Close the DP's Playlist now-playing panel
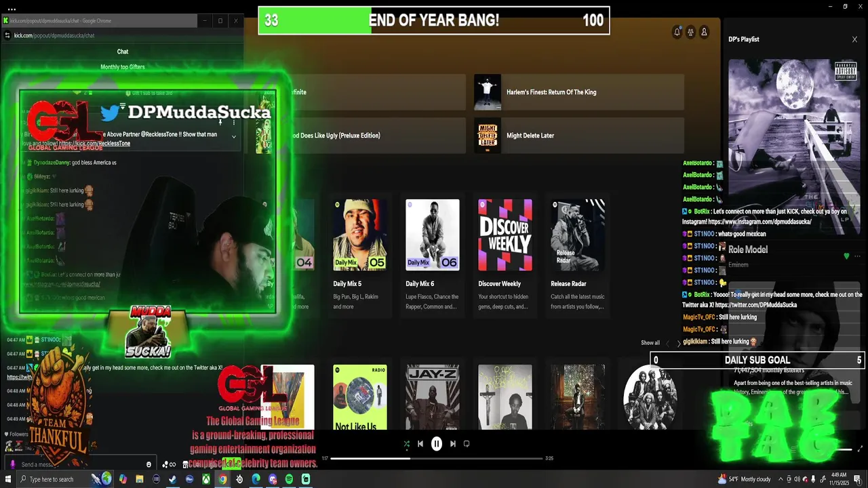The width and height of the screenshot is (868, 488). [x=854, y=39]
